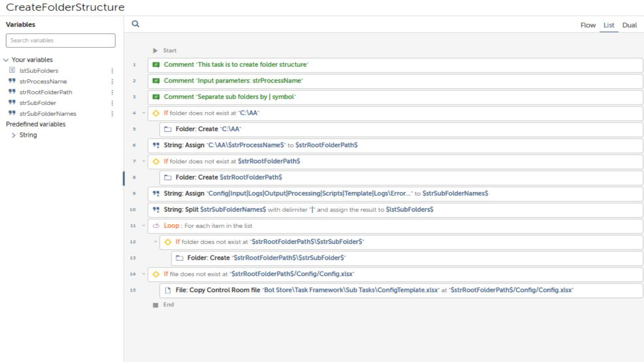Viewport: 644px width, 362px height.
Task: Open options menu for strProcessName variable
Action: click(112, 81)
